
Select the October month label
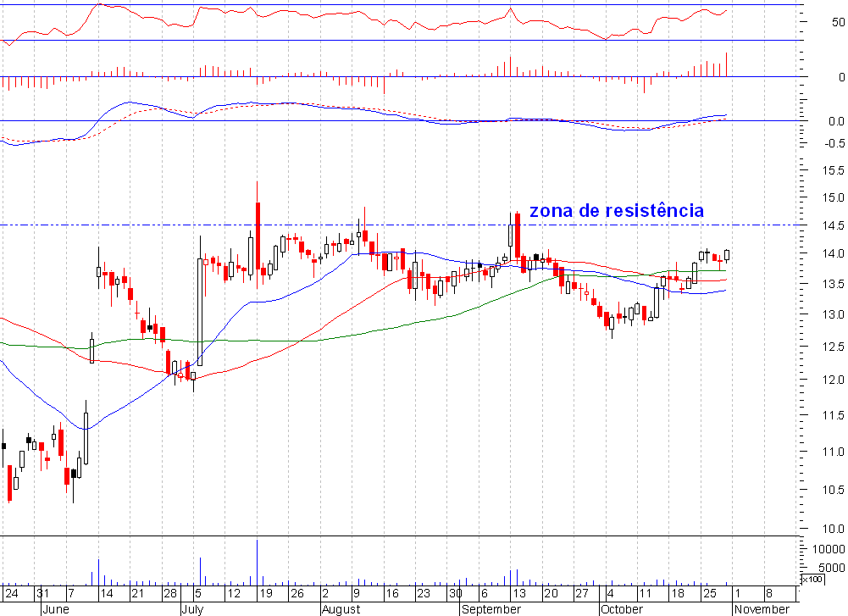click(622, 609)
